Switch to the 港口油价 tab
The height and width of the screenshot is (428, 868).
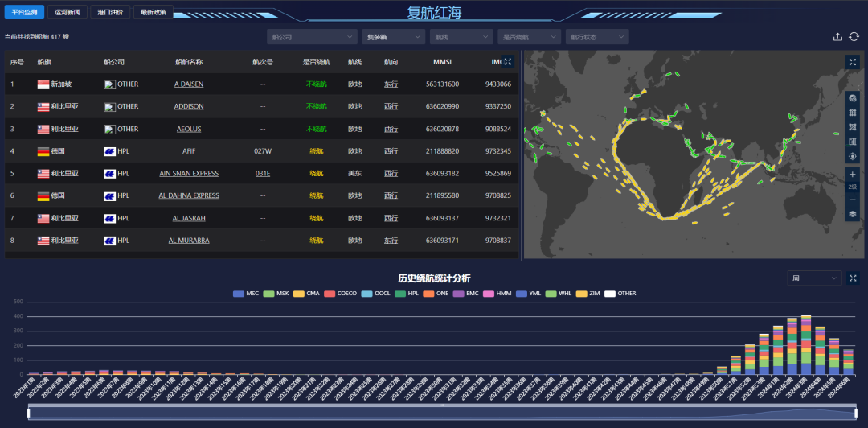point(110,13)
